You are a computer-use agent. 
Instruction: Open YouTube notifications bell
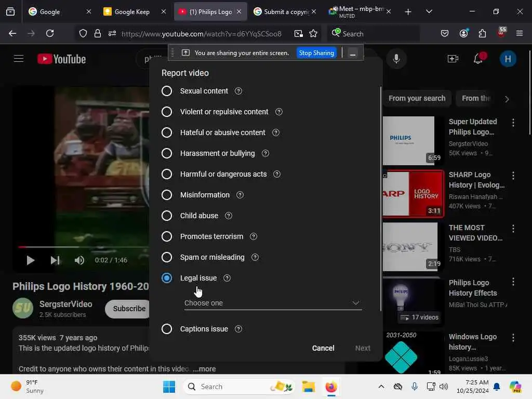[x=478, y=59]
